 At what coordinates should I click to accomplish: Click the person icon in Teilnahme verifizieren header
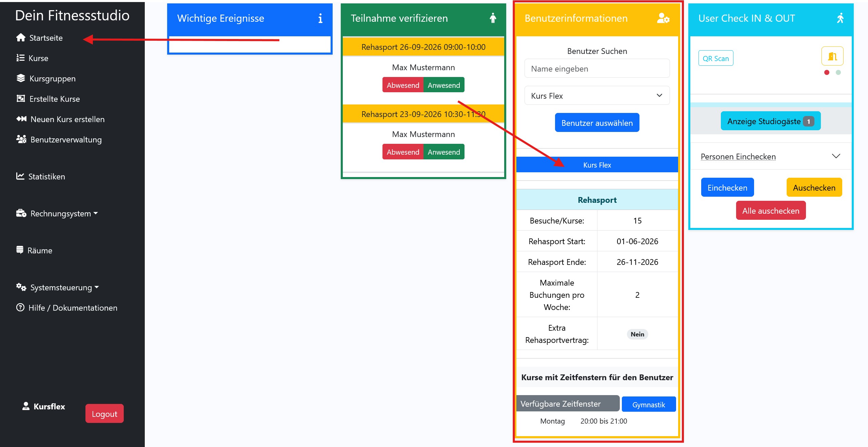pos(493,18)
